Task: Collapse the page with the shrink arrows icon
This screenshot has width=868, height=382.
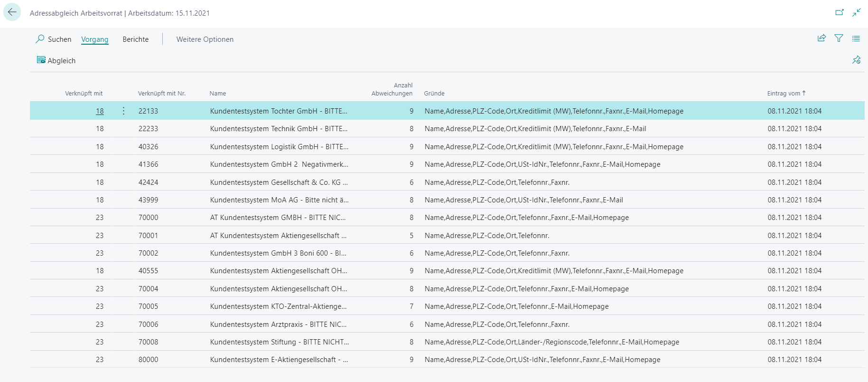Action: (x=856, y=12)
